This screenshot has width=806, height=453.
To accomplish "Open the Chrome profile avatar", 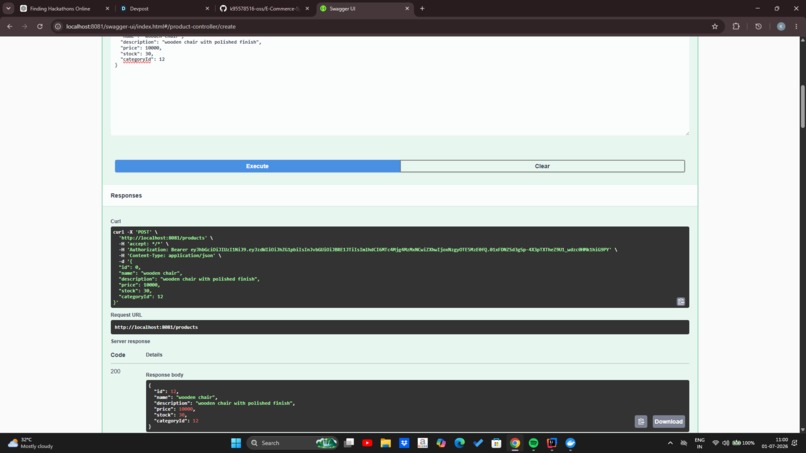I will [x=781, y=26].
